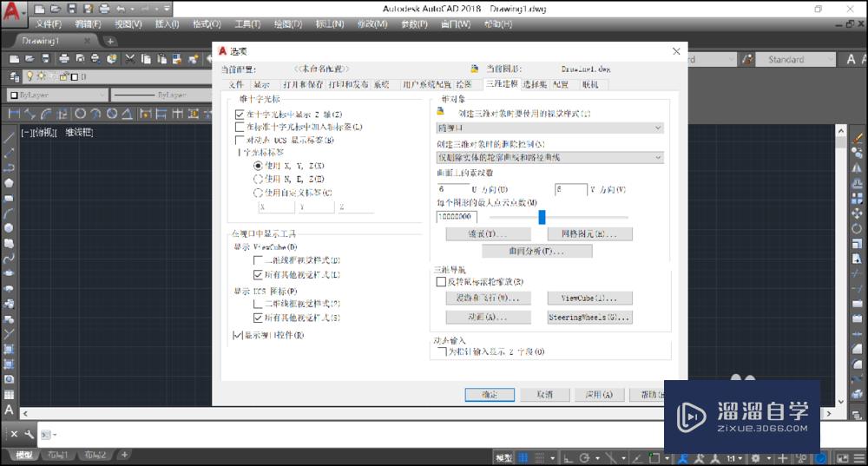Click U direction isolines input field
868x466 pixels.
pos(453,189)
